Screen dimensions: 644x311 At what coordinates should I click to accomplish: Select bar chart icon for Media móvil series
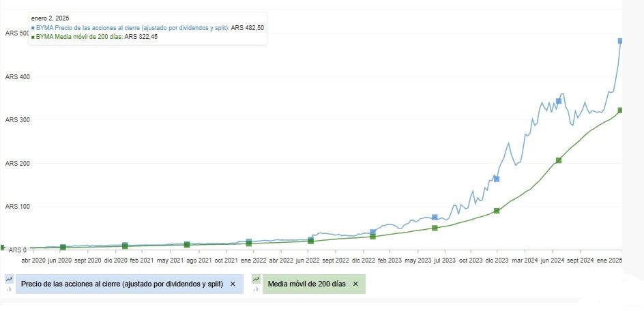(x=256, y=288)
